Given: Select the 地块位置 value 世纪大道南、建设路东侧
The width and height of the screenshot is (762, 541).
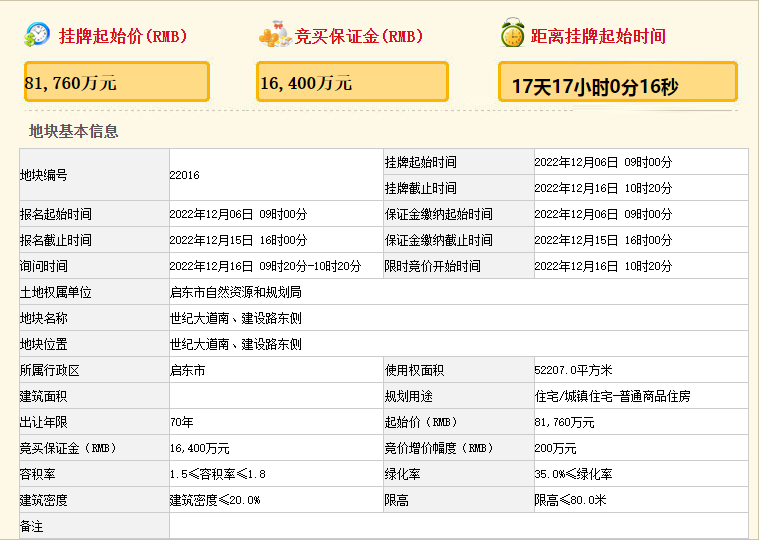Looking at the screenshot, I should pos(236,344).
